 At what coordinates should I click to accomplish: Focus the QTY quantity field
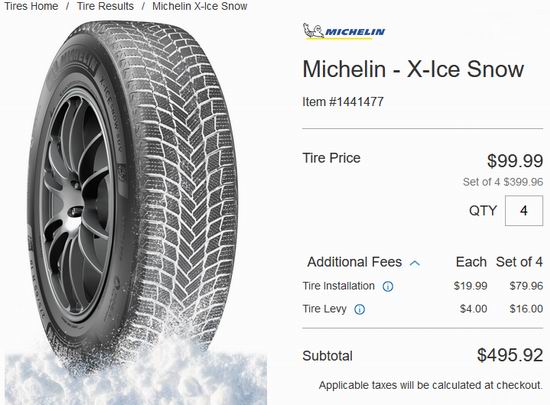point(524,210)
